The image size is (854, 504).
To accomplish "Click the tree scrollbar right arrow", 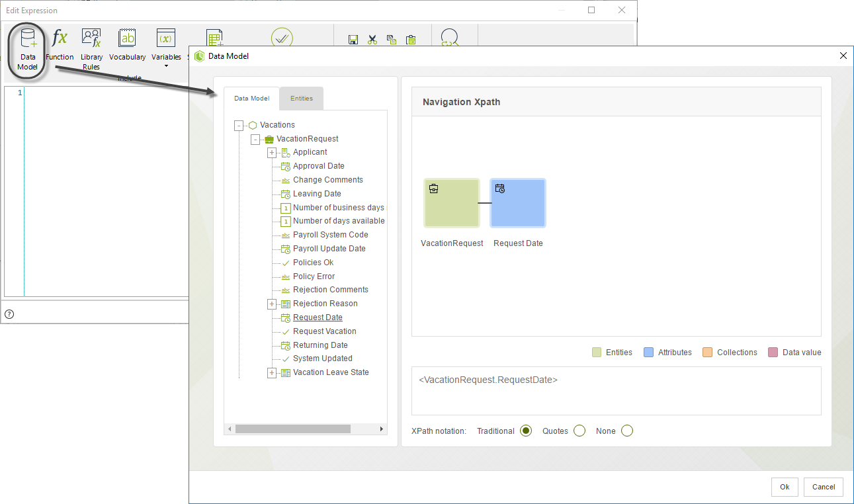I will (382, 429).
